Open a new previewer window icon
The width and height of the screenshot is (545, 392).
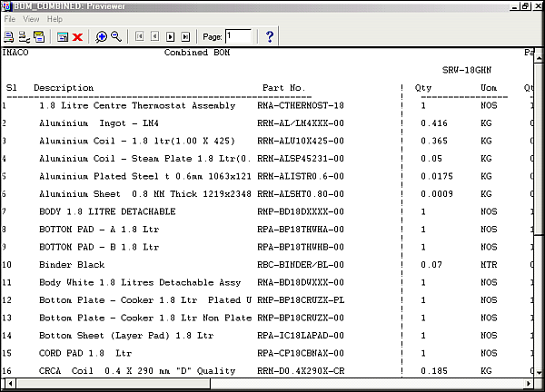(63, 36)
